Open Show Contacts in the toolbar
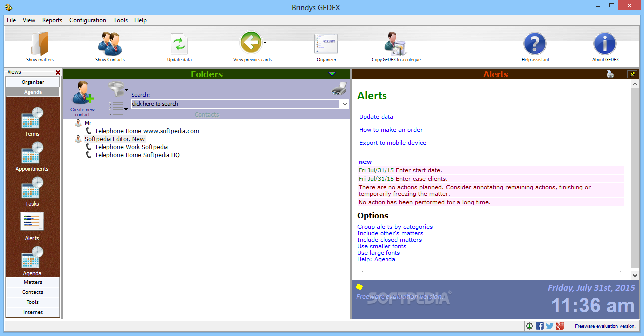Screen dimensions: 644x336 click(110, 47)
